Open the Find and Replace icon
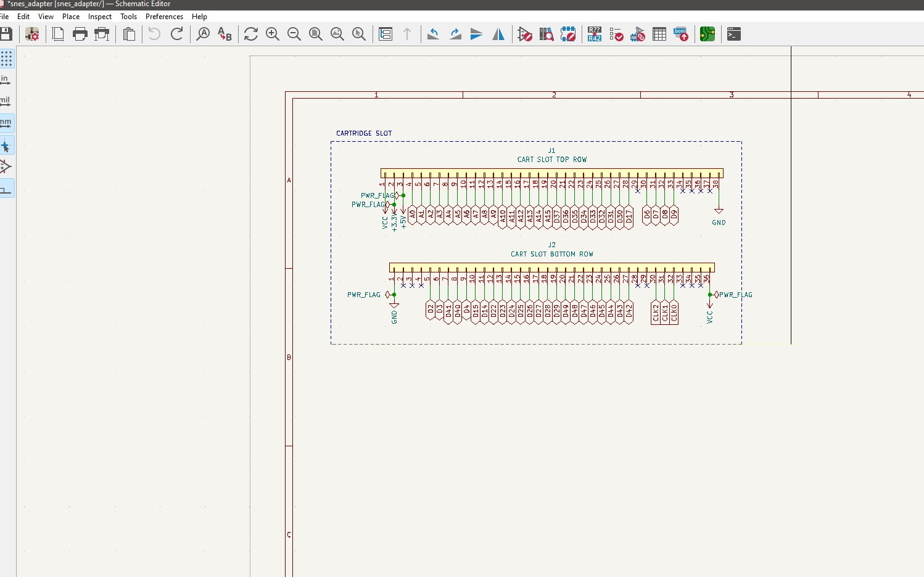 click(x=225, y=35)
